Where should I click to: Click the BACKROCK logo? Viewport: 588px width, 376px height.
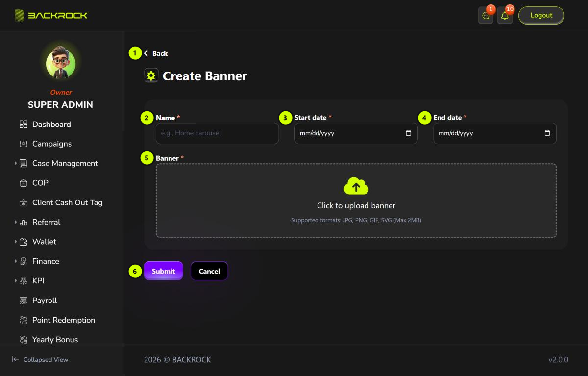click(x=51, y=15)
